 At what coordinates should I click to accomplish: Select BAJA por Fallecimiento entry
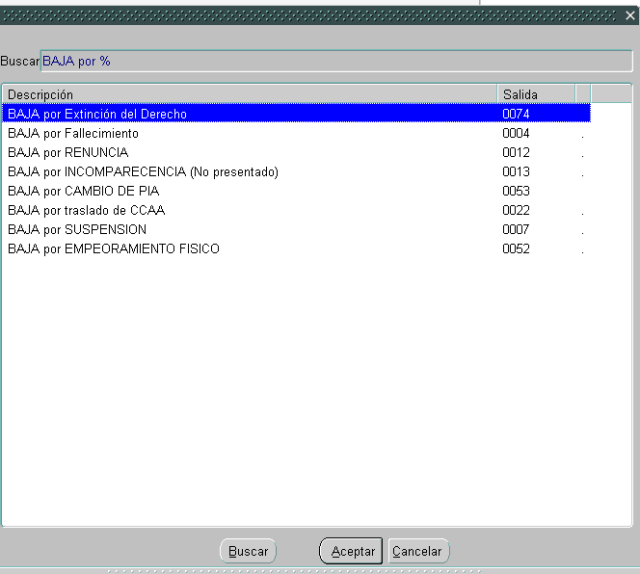[73, 133]
